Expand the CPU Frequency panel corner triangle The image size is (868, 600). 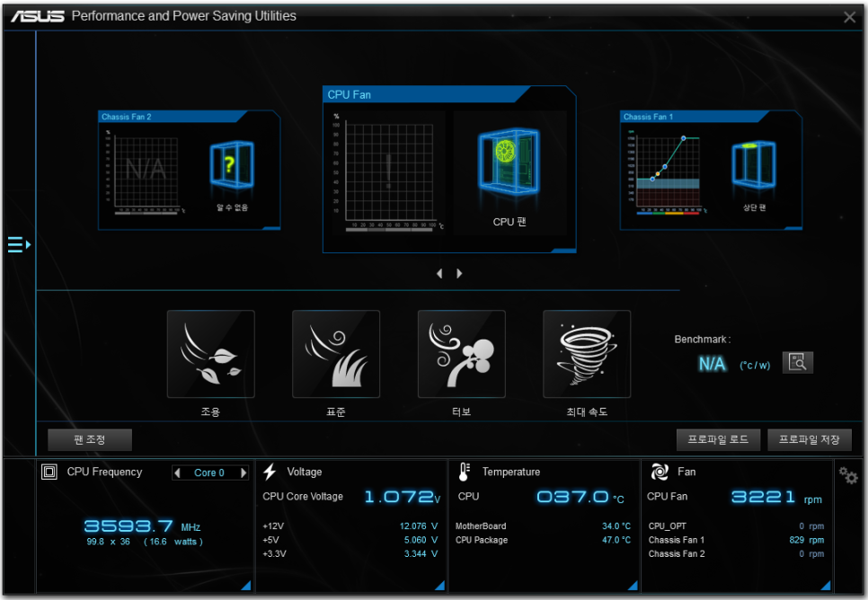pyautogui.click(x=246, y=585)
